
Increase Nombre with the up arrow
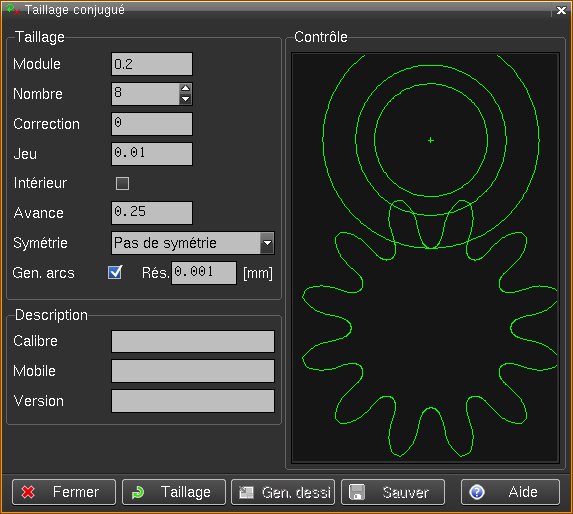tap(186, 88)
